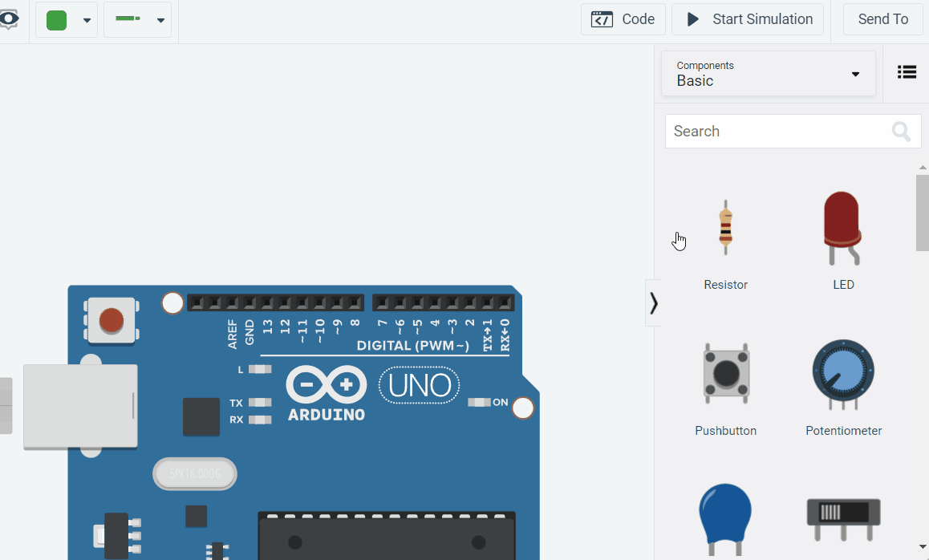
Task: Collapse the components panel with the chevron
Action: click(653, 303)
